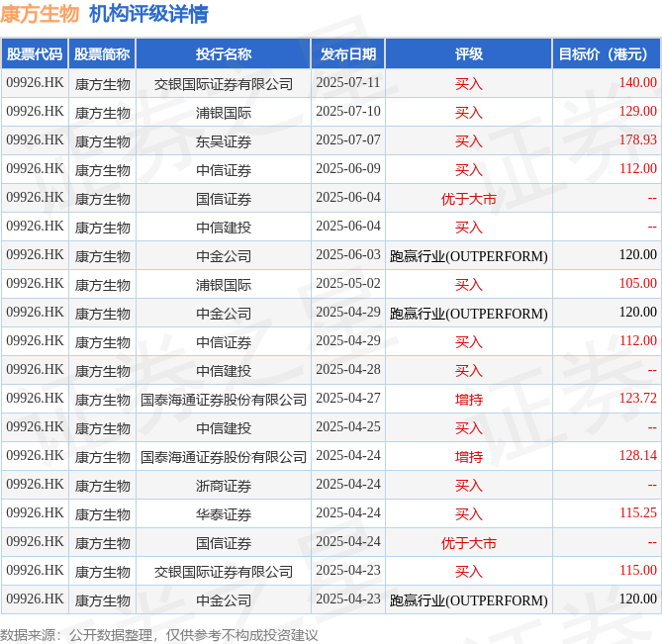The image size is (662, 644).
Task: Select the date cell 2025-05-02
Action: [348, 284]
